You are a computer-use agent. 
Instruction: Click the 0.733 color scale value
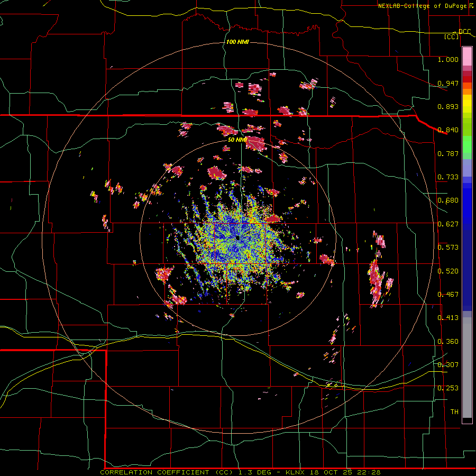[448, 177]
